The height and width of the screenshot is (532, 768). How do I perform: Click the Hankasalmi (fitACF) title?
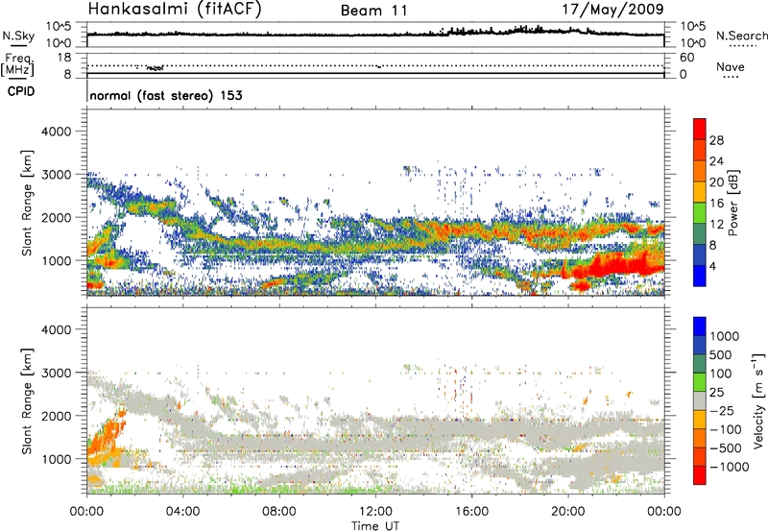(175, 9)
